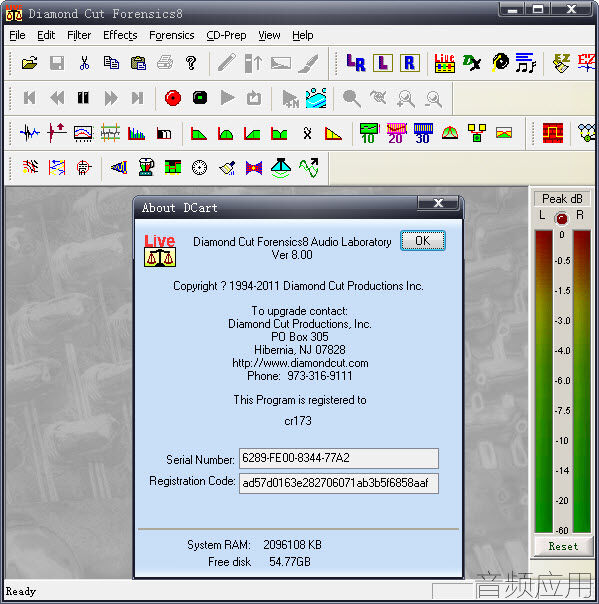Click the red clip indicator light
Image resolution: width=599 pixels, height=604 pixels.
tap(561, 219)
